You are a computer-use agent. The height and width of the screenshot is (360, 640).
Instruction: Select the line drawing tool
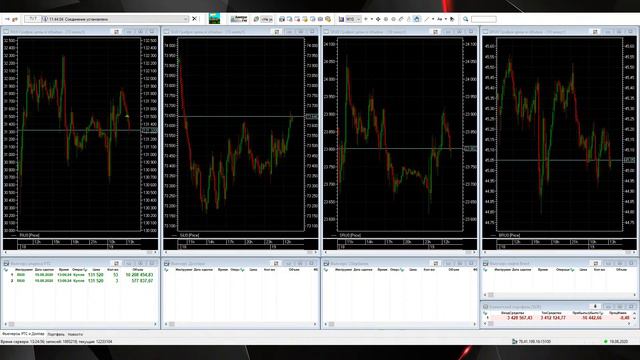point(427,19)
